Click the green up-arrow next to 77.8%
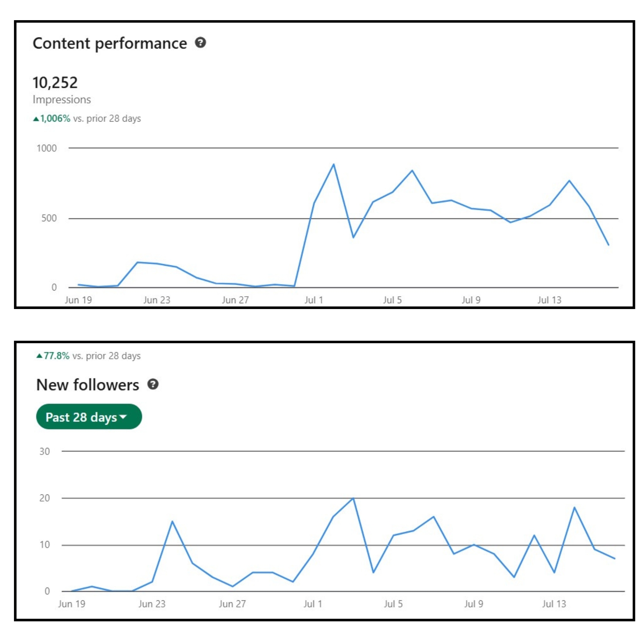This screenshot has width=644, height=644. [x=40, y=355]
